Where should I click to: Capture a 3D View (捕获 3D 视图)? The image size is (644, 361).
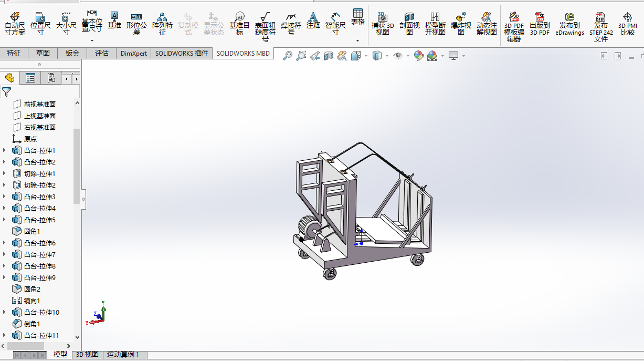[x=383, y=24]
